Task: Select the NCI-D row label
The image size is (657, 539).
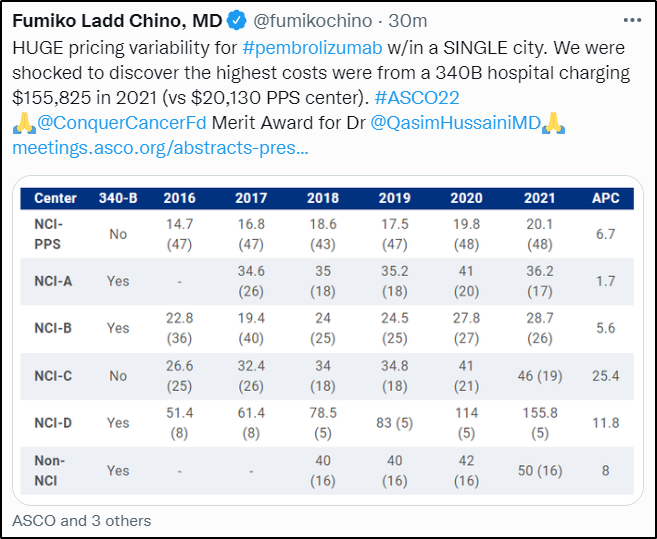Action: tap(54, 422)
